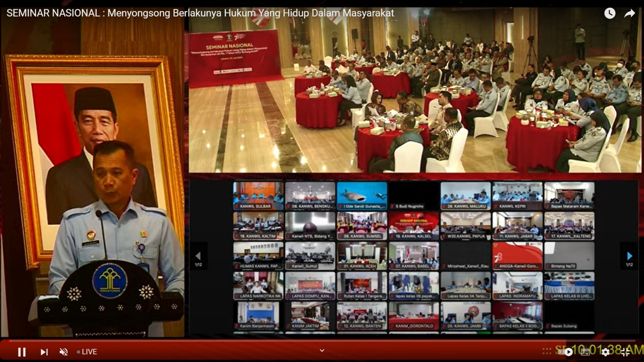Viewport: 644px width, 362px height.
Task: Open the 12. KANWIL BANTEN tile
Action: (362, 316)
